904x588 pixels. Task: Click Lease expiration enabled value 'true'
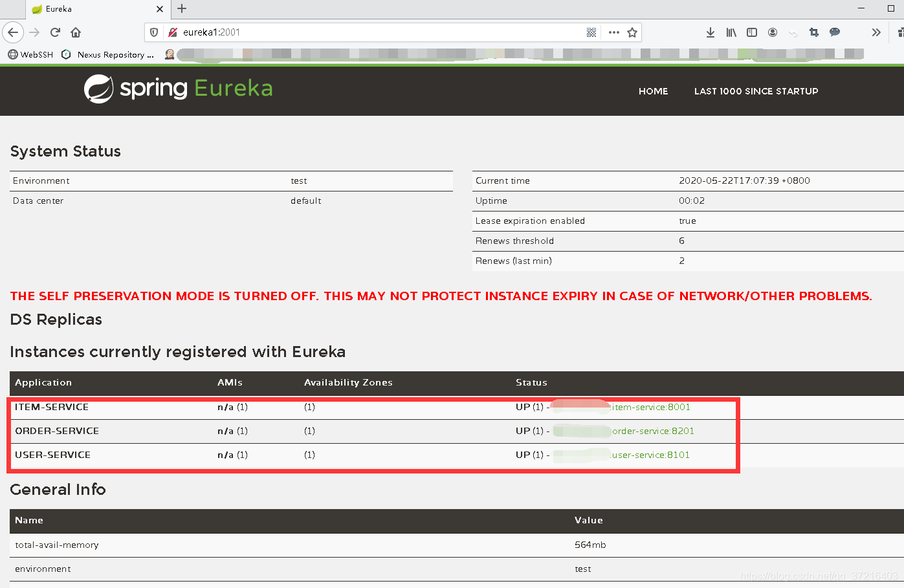point(688,221)
